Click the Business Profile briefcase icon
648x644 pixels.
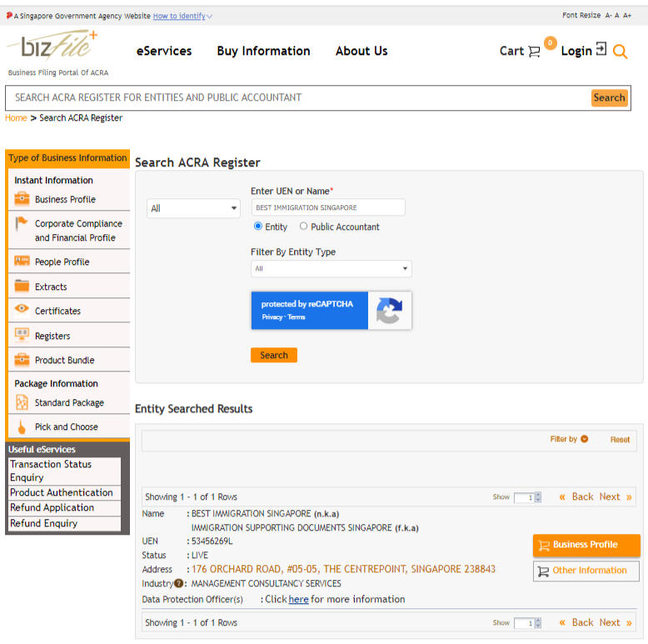click(x=22, y=199)
